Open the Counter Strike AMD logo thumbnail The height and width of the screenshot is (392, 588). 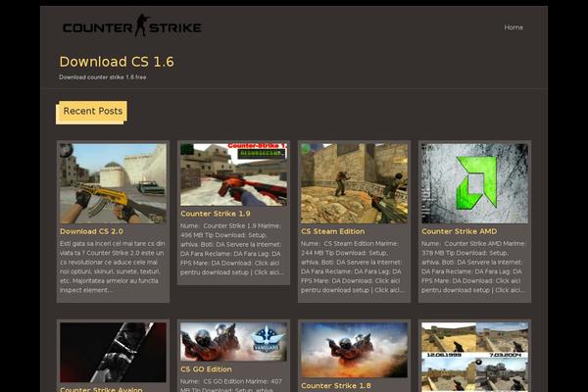474,183
